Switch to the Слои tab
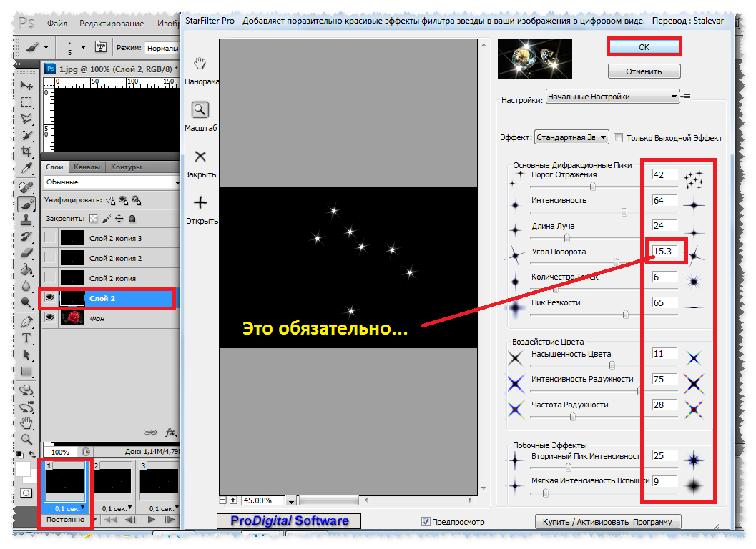Image resolution: width=756 pixels, height=549 pixels. coord(54,167)
